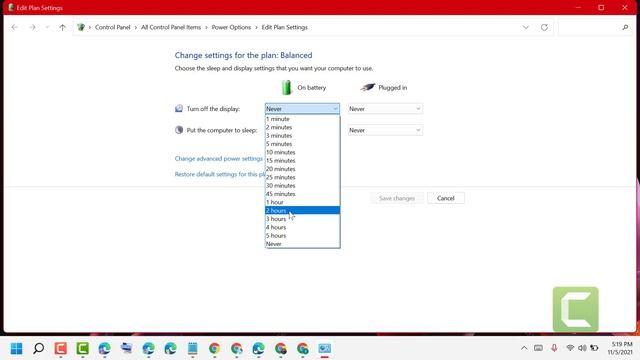
Task: Click the battery tray icon
Action: (594, 348)
